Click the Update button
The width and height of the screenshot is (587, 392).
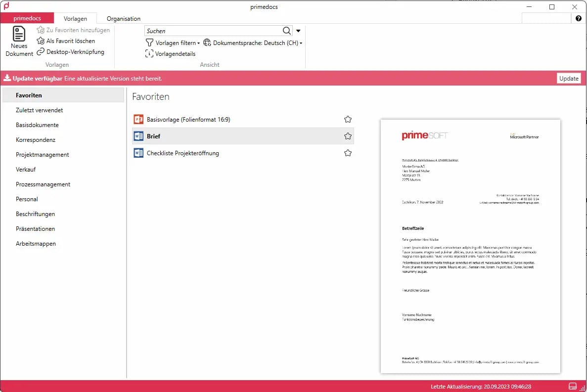click(569, 78)
